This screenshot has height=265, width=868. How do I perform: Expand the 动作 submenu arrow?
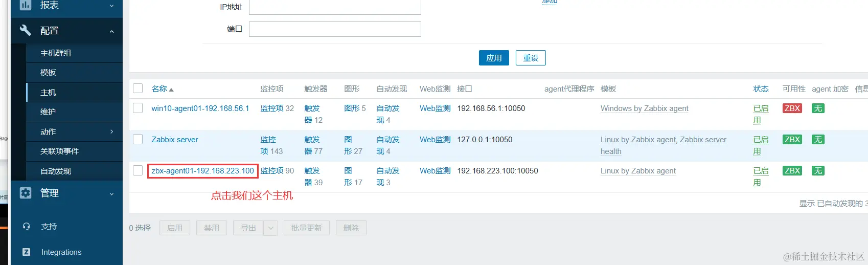coord(112,131)
